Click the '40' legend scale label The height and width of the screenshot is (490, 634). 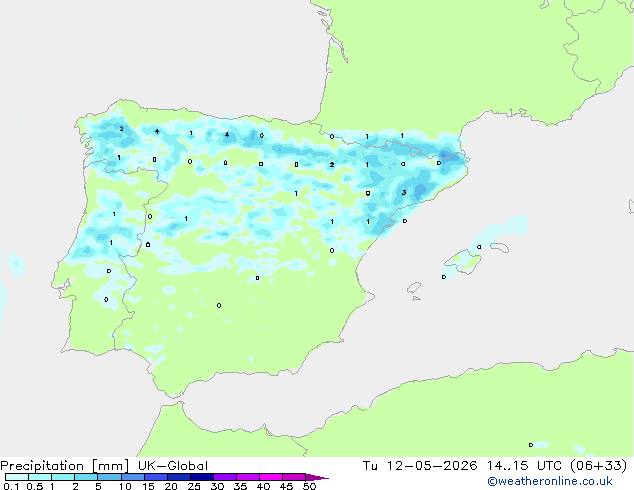click(x=263, y=486)
